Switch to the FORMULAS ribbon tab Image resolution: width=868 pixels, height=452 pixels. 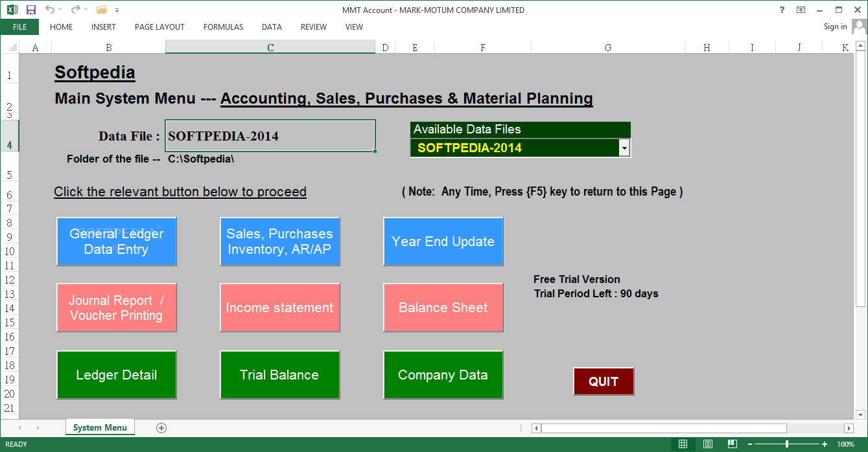click(224, 27)
